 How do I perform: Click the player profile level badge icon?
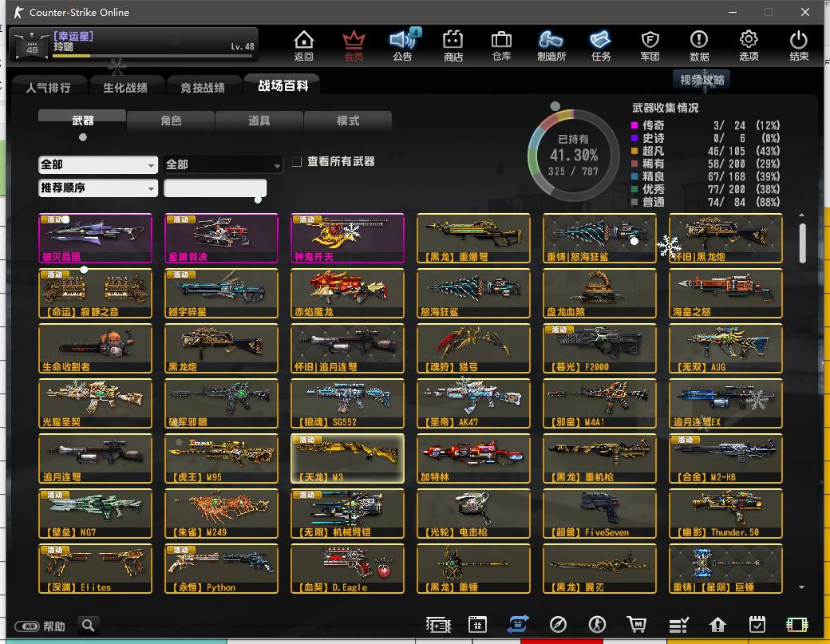[32, 45]
